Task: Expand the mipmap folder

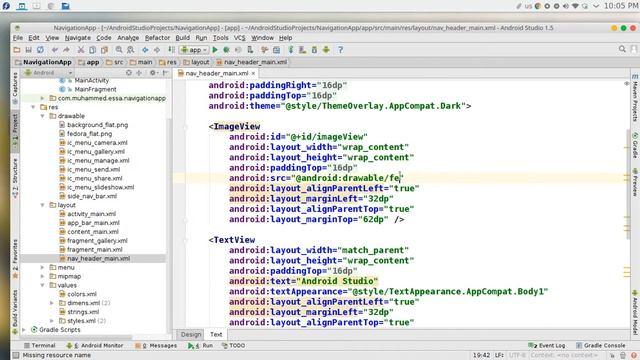Action: pos(42,276)
